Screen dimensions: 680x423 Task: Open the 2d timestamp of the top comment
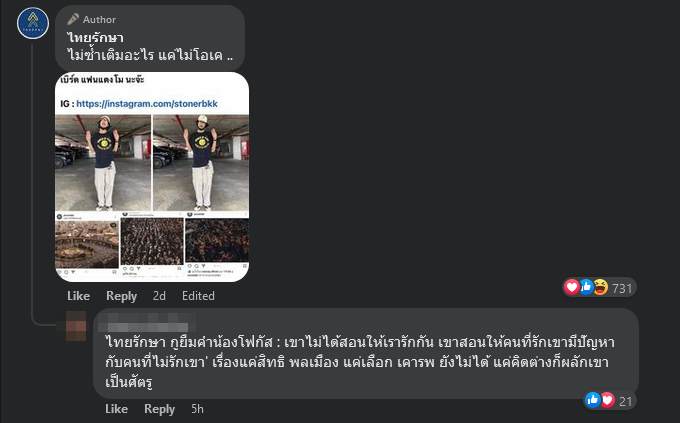pyautogui.click(x=159, y=296)
